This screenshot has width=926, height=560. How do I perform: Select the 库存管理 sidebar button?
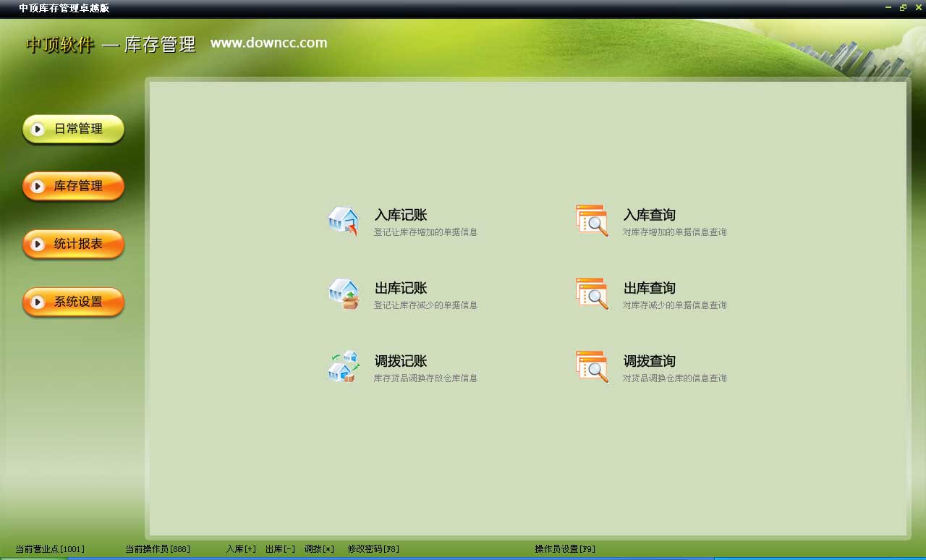[x=73, y=186]
